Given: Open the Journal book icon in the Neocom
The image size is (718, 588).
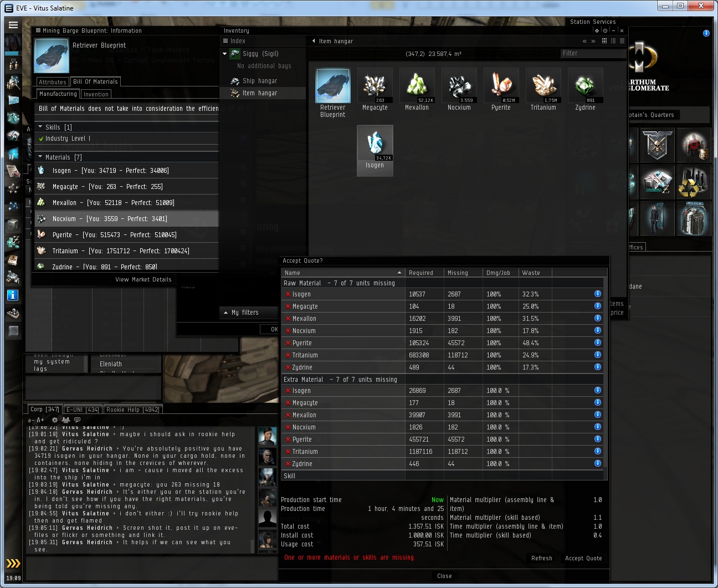Looking at the screenshot, I should (13, 260).
